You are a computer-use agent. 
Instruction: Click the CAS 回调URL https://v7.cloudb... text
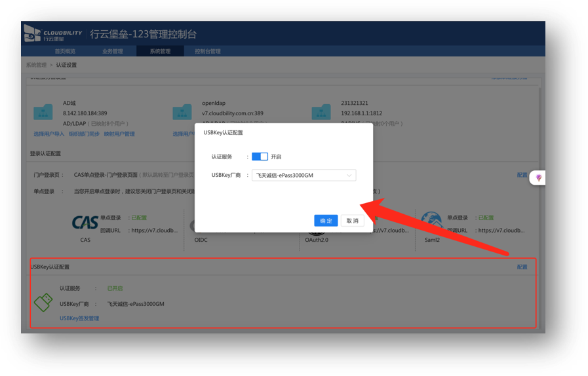click(155, 231)
